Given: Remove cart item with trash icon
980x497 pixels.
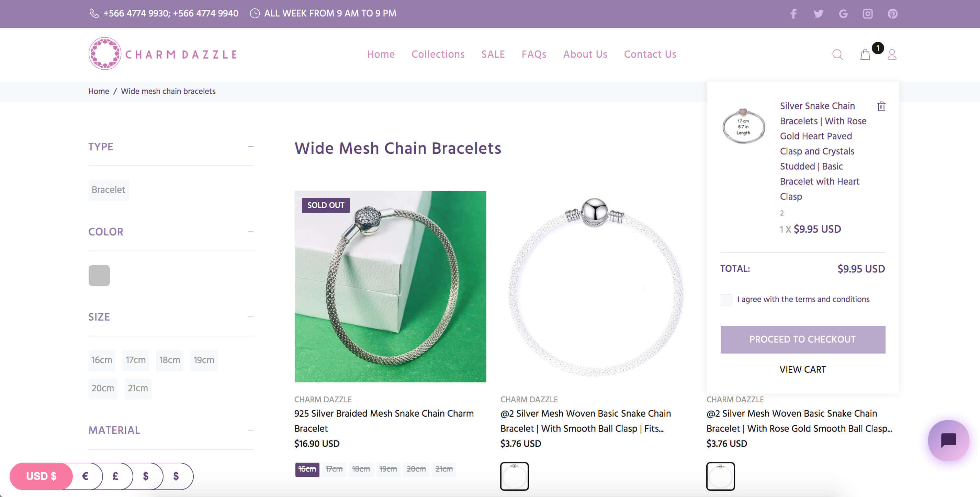Looking at the screenshot, I should (881, 106).
